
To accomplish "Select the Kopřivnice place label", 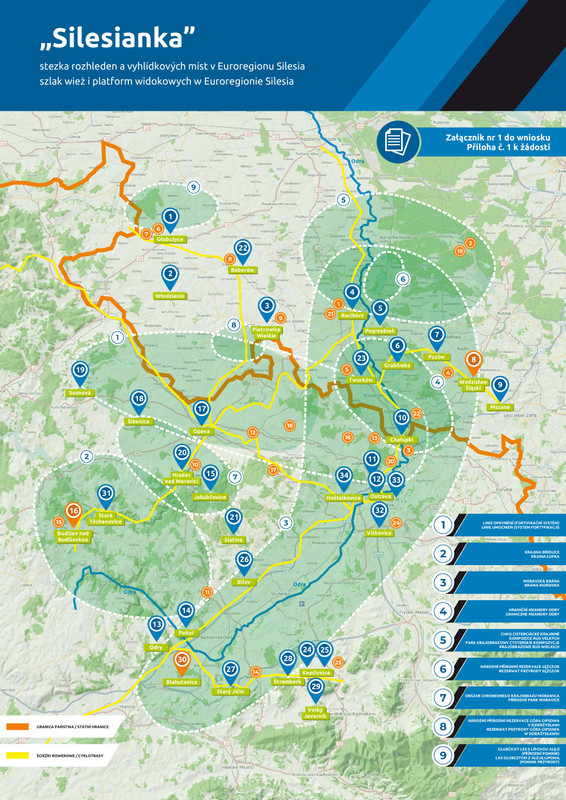I will tap(316, 673).
